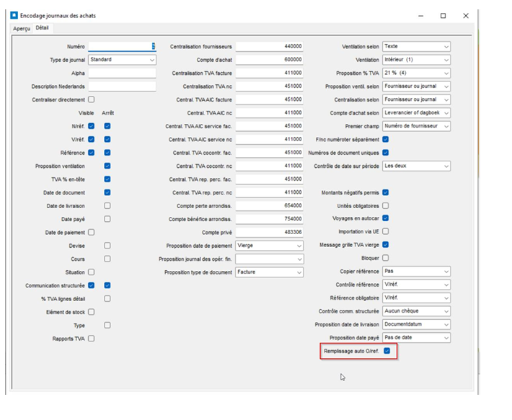The width and height of the screenshot is (512, 420).
Task: Click the app icon in title bar
Action: coord(14,15)
